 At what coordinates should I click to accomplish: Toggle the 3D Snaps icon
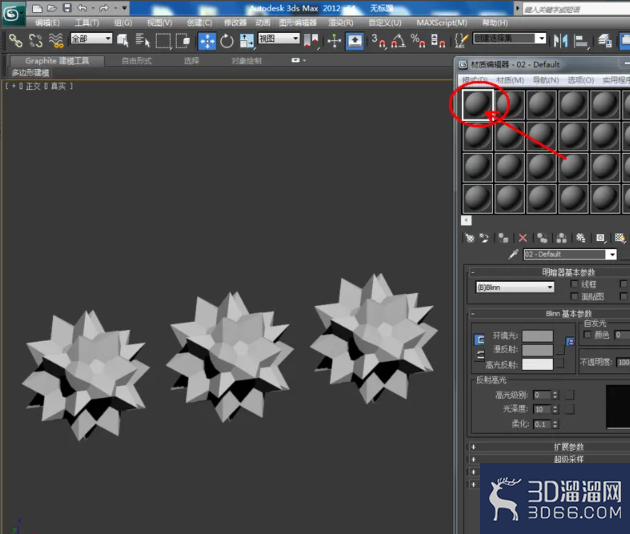click(378, 41)
